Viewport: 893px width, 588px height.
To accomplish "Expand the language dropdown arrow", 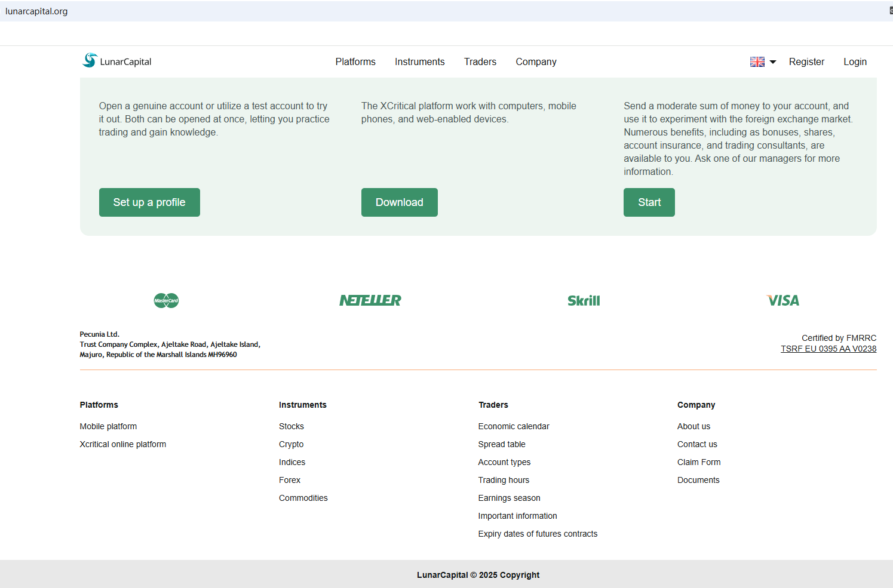I will coord(773,61).
